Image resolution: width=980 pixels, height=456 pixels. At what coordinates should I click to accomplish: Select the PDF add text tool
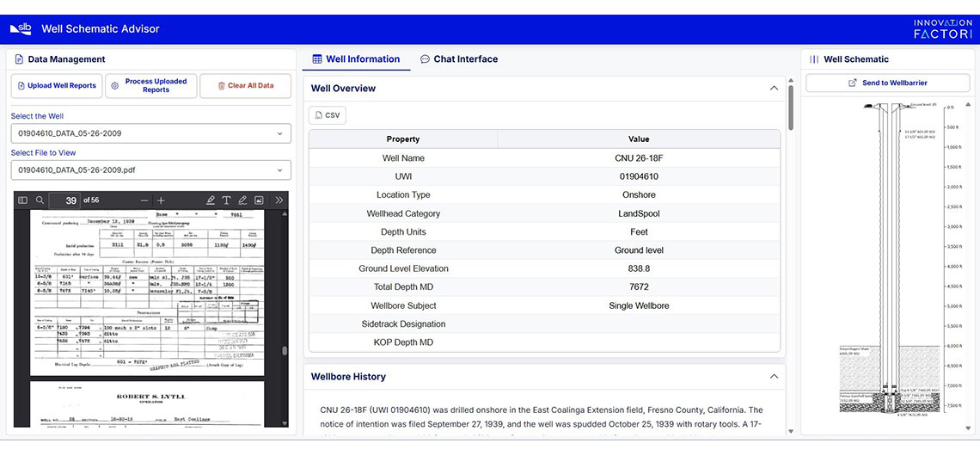point(226,200)
